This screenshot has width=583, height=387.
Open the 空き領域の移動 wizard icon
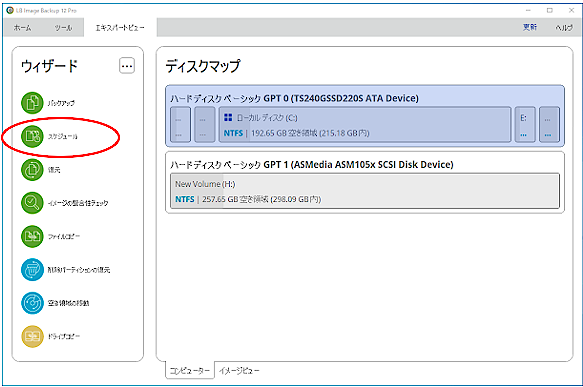(32, 303)
